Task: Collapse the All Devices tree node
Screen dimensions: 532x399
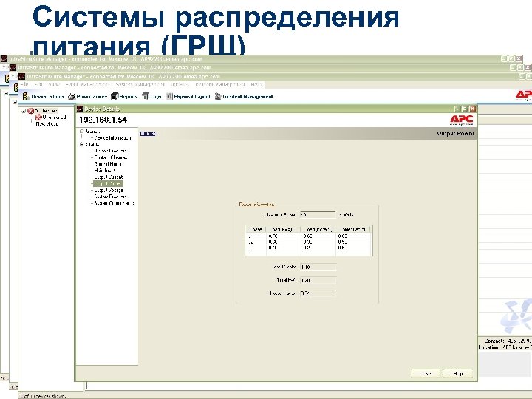Action: (24, 111)
